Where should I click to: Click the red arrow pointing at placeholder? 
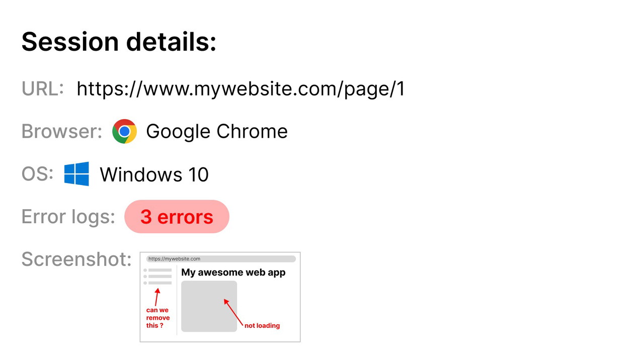(x=233, y=312)
